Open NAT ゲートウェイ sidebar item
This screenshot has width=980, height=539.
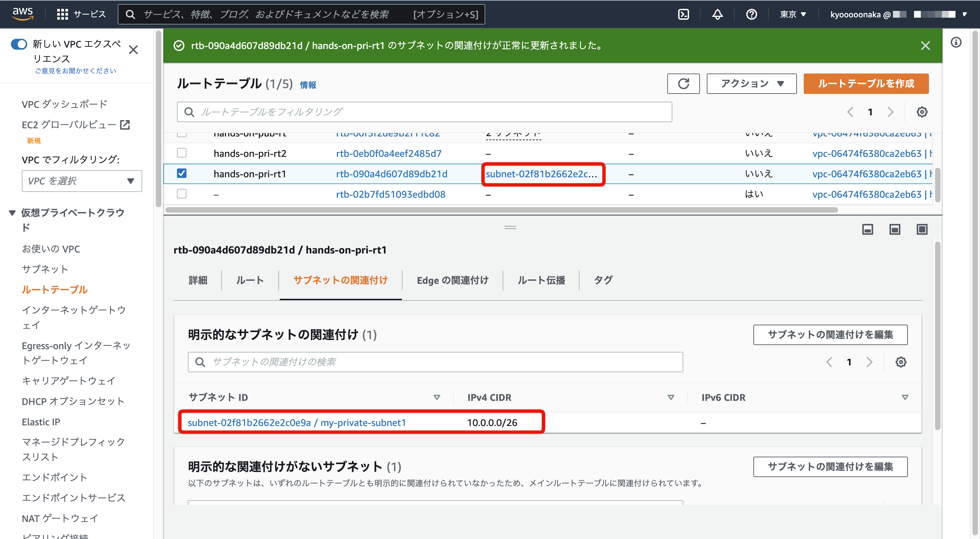click(60, 518)
